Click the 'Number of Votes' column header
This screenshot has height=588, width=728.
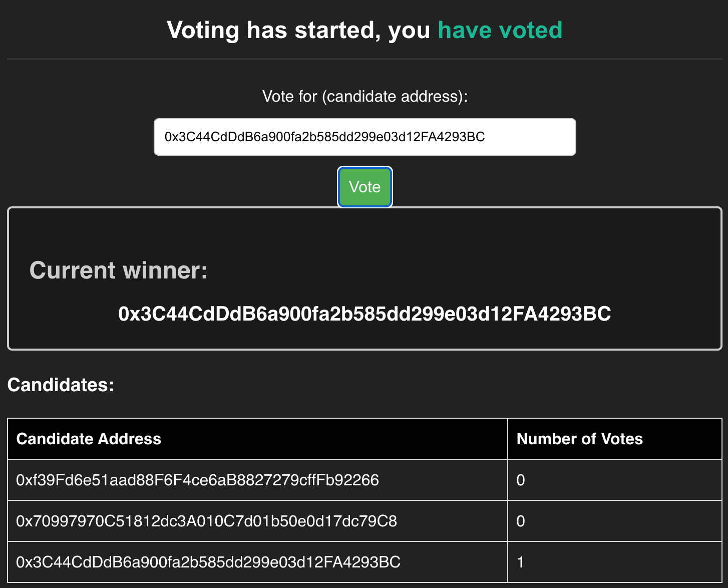point(580,438)
